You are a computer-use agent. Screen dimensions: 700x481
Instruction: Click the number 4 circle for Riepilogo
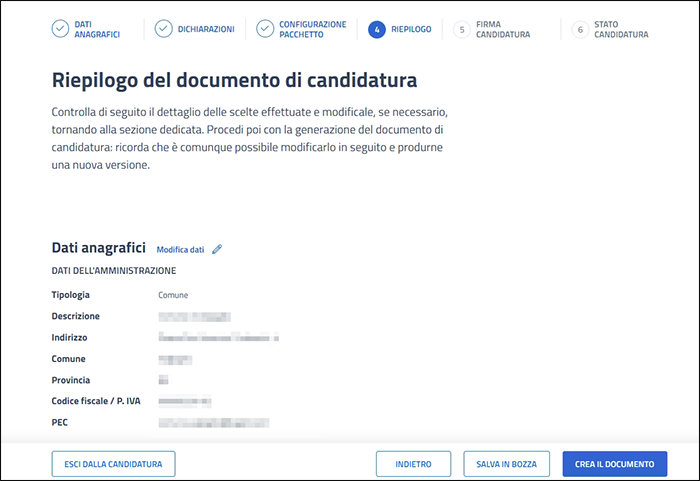[x=376, y=29]
